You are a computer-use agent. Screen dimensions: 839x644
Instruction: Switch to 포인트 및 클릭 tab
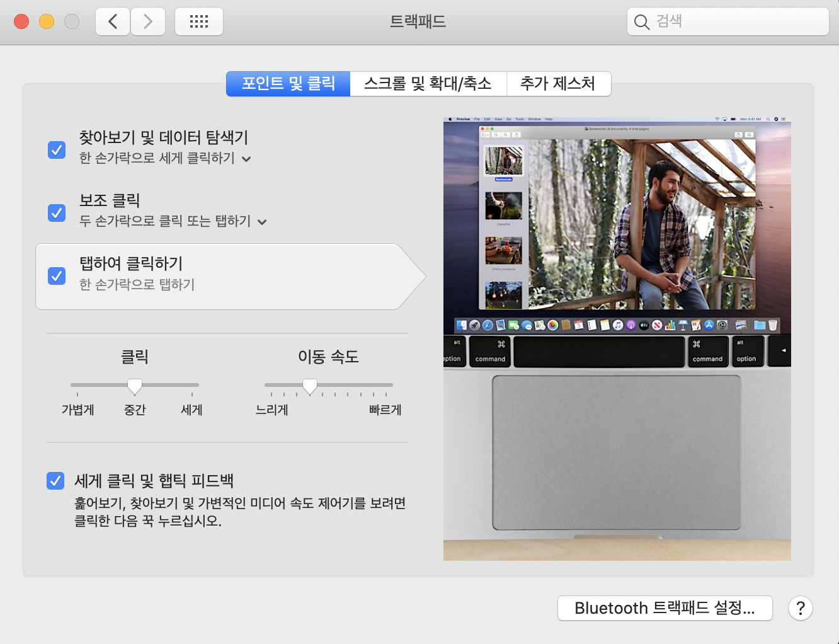point(288,84)
